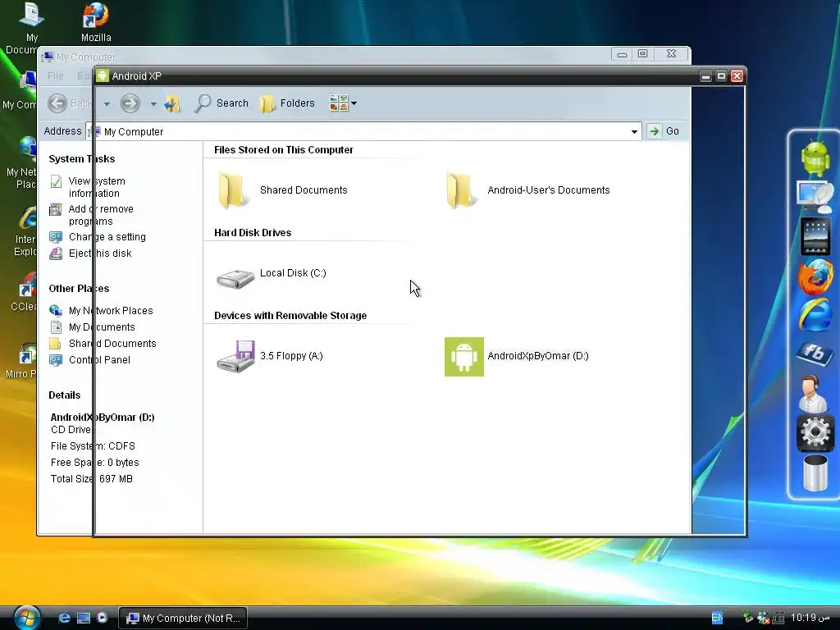Open Shared Documents in Other Places
The height and width of the screenshot is (630, 840).
tap(112, 344)
